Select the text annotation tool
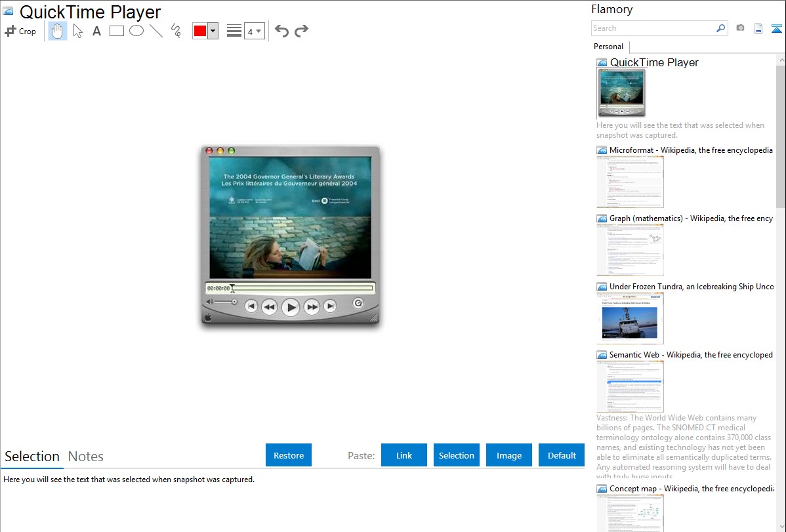 (96, 31)
